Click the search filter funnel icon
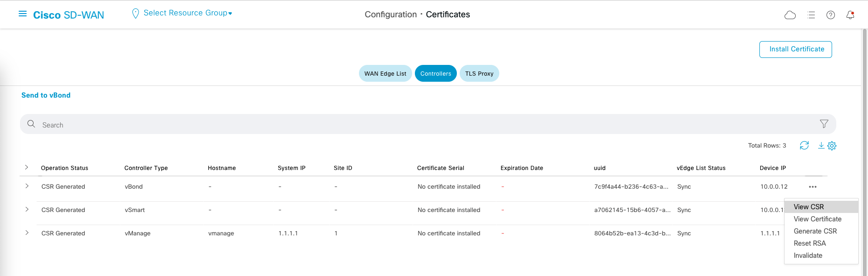Image resolution: width=868 pixels, height=276 pixels. point(824,124)
